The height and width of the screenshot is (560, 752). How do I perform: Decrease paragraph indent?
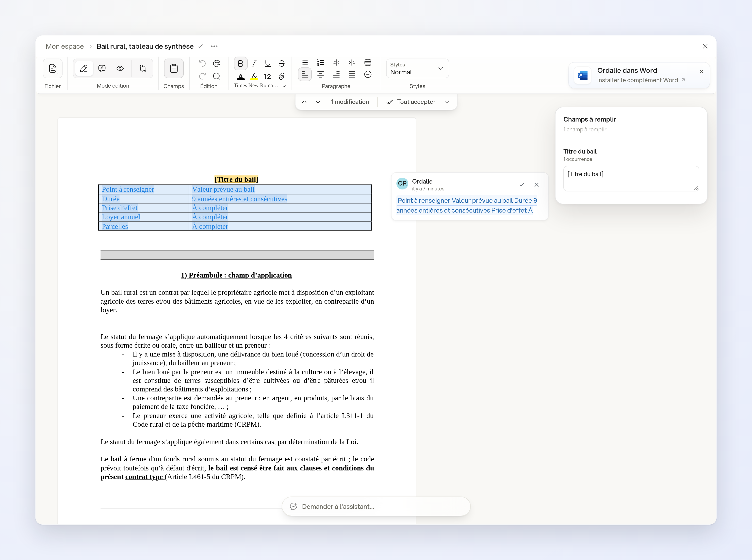(x=336, y=63)
